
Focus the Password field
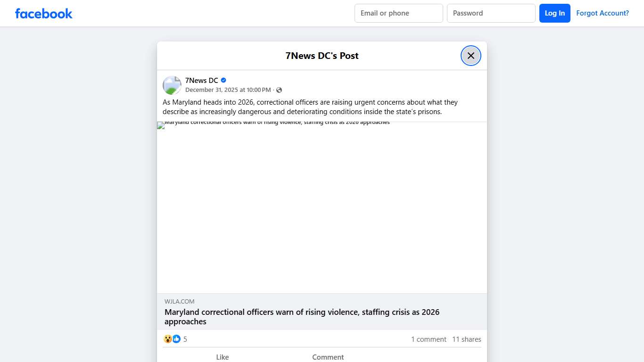[x=491, y=13]
